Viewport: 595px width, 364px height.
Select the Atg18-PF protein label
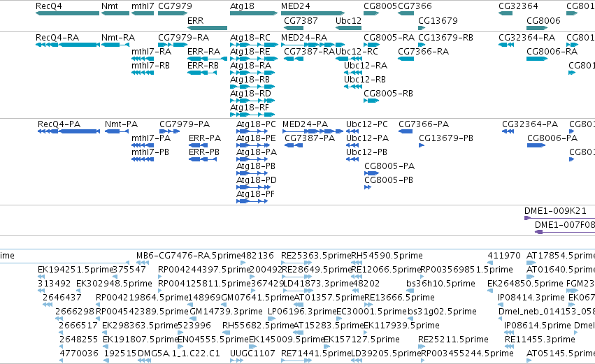tap(255, 194)
